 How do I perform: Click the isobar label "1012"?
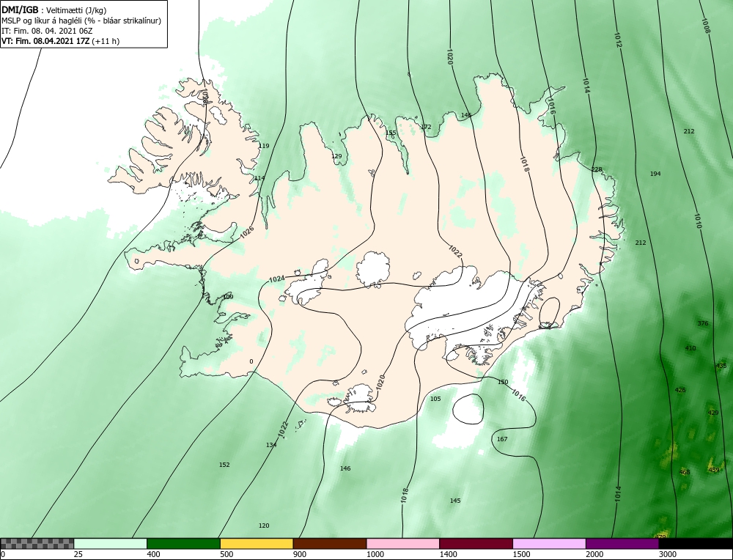(618, 40)
